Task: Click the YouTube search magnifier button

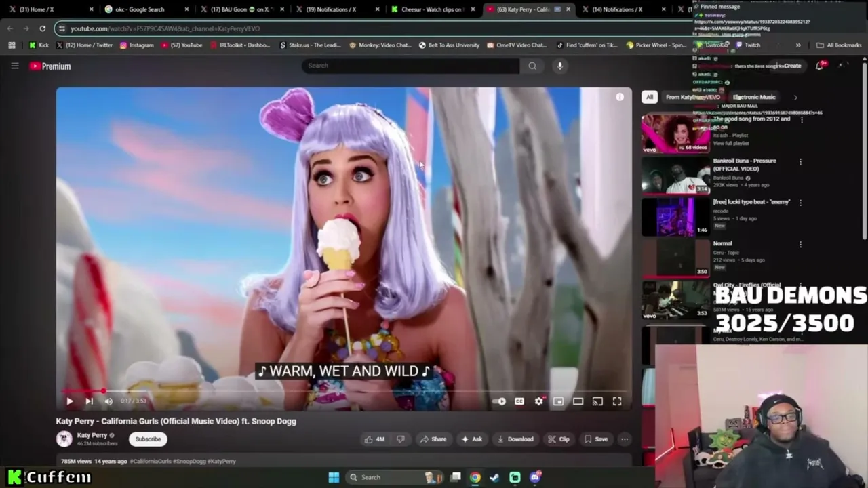Action: point(532,66)
